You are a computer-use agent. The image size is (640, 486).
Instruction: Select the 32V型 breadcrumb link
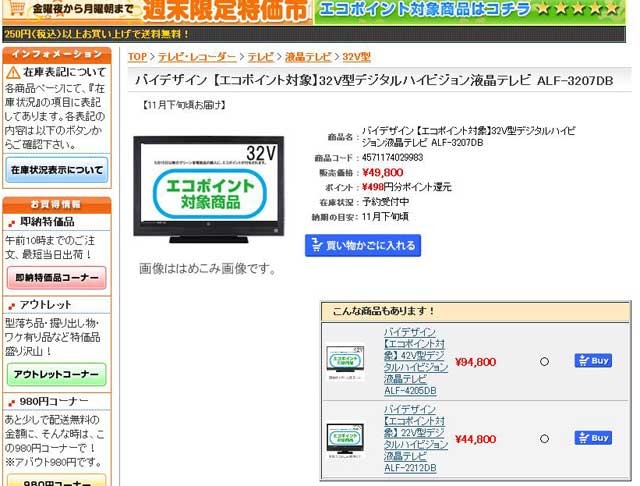[356, 57]
